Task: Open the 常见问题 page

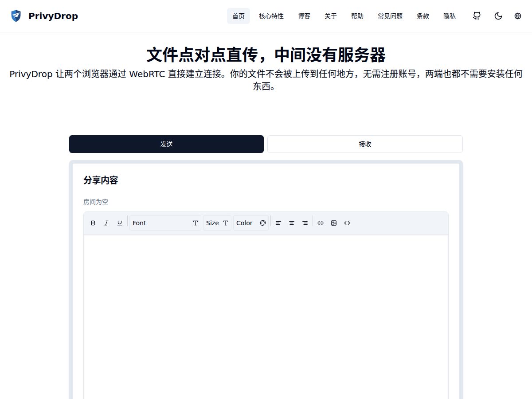Action: click(x=390, y=16)
